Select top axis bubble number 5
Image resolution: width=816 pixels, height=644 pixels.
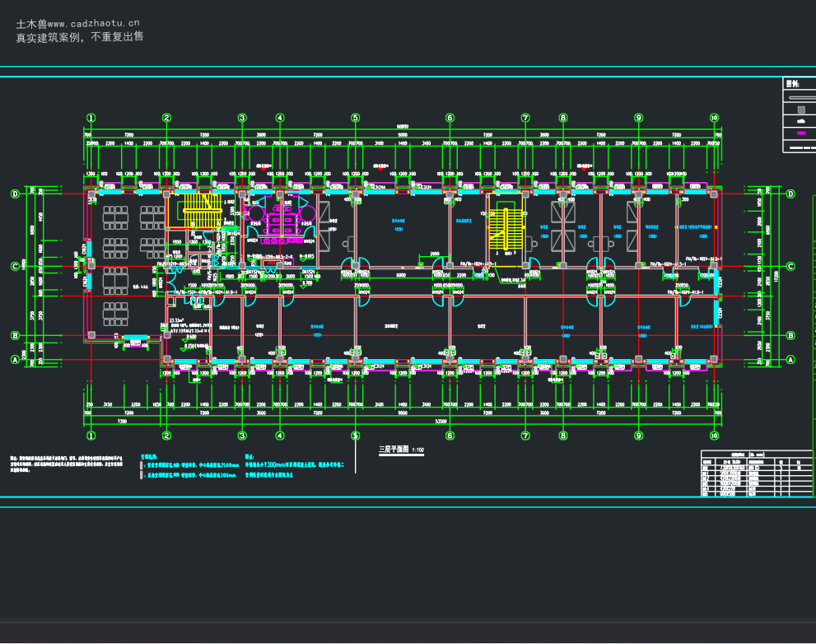pyautogui.click(x=356, y=118)
